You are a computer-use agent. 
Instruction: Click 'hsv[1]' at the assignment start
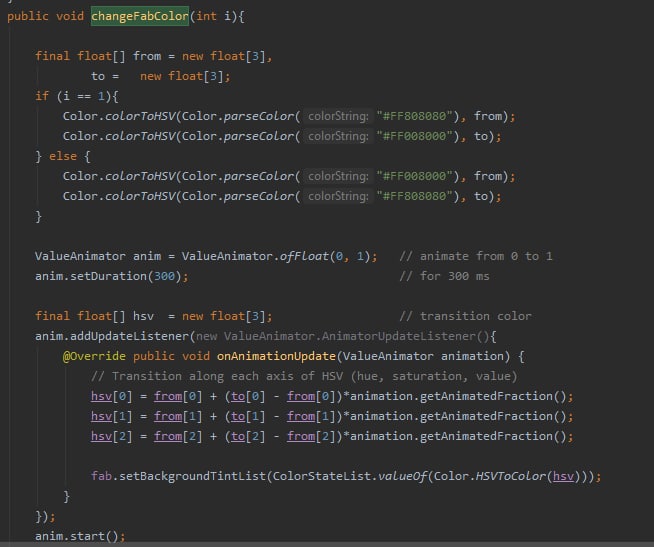[111, 416]
